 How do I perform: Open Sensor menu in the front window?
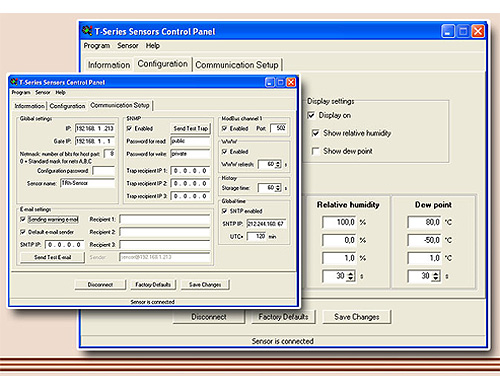(43, 92)
